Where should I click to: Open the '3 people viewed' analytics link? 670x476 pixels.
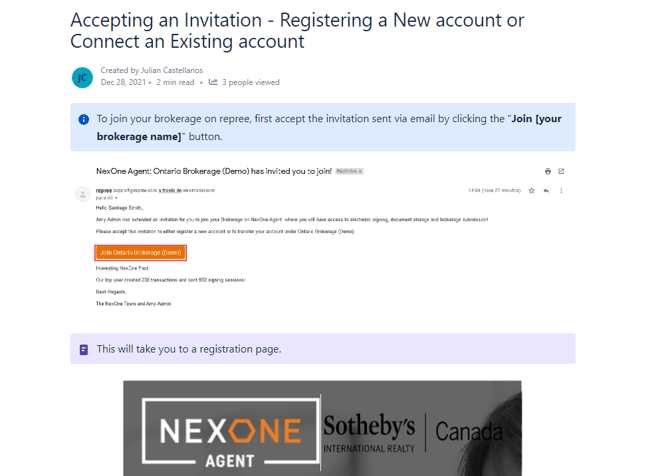[251, 83]
